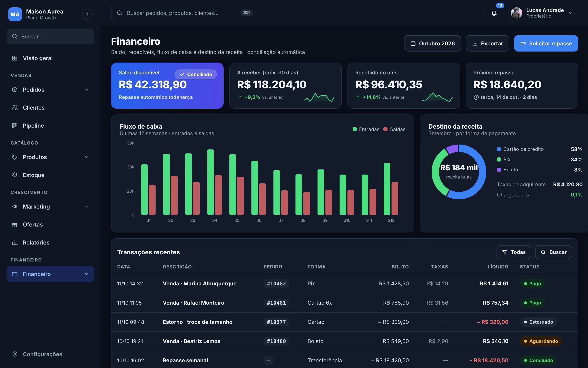Viewport: 588px width, 368px height.
Task: Expand the Produtos submenu chevron
Action: point(87,157)
